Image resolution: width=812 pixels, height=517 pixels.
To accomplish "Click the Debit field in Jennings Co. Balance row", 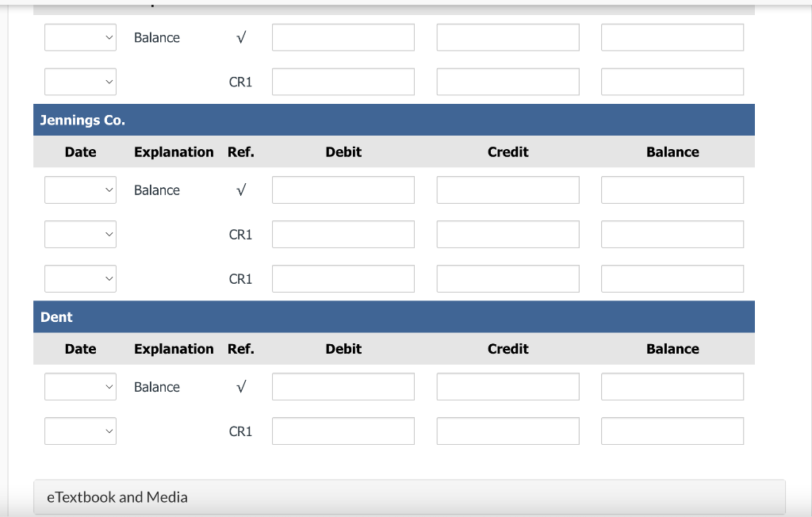I will pos(343,190).
